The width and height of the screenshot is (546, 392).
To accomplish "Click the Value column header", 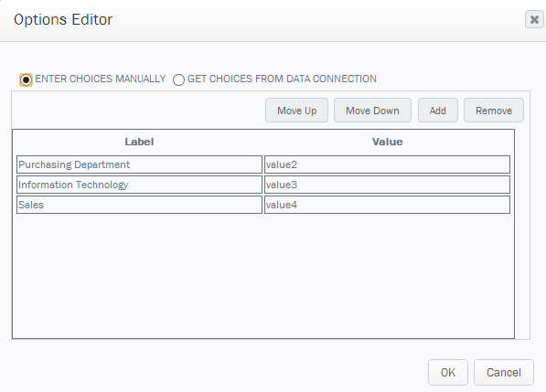I will tap(387, 142).
